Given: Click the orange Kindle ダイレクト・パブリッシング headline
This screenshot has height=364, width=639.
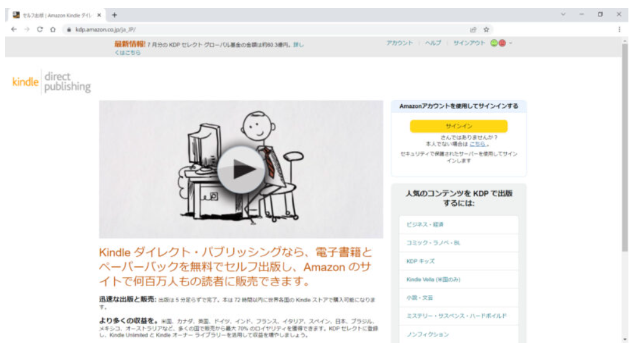Looking at the screenshot, I should pyautogui.click(x=236, y=267).
